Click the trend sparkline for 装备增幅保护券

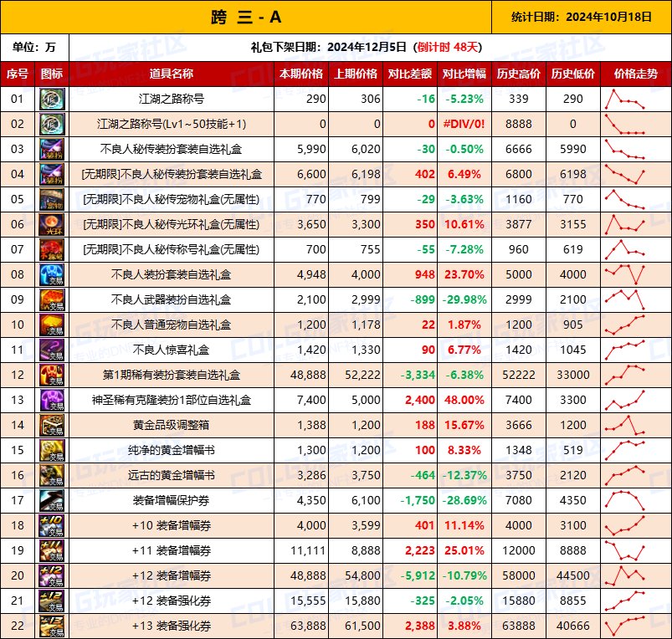click(625, 500)
